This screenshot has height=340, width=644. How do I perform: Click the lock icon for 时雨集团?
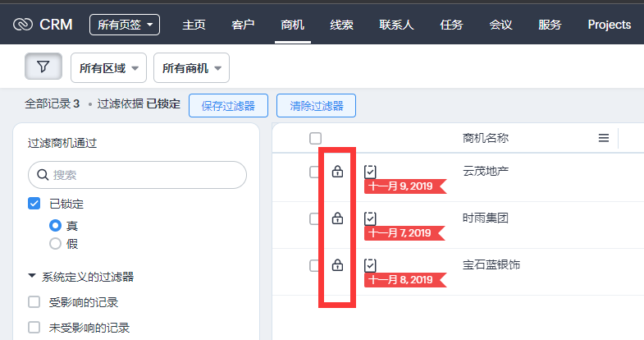pos(337,218)
